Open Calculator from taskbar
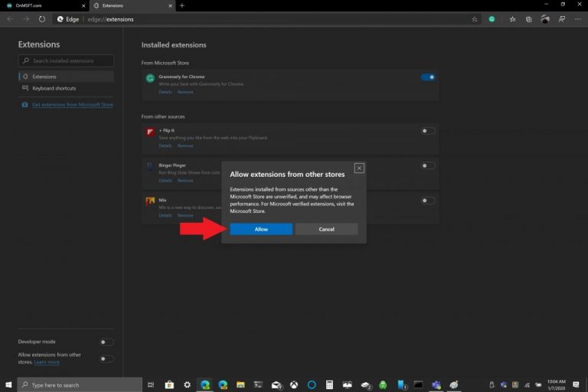 [x=329, y=385]
